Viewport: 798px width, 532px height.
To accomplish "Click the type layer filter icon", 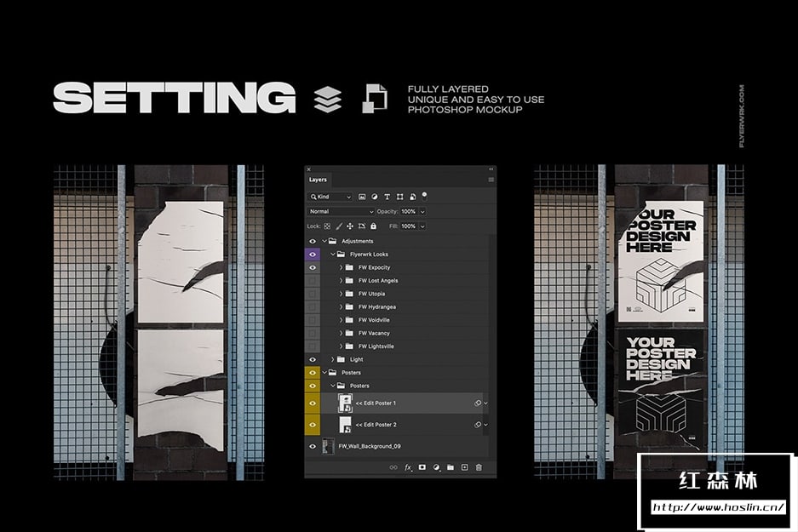I will pos(387,197).
